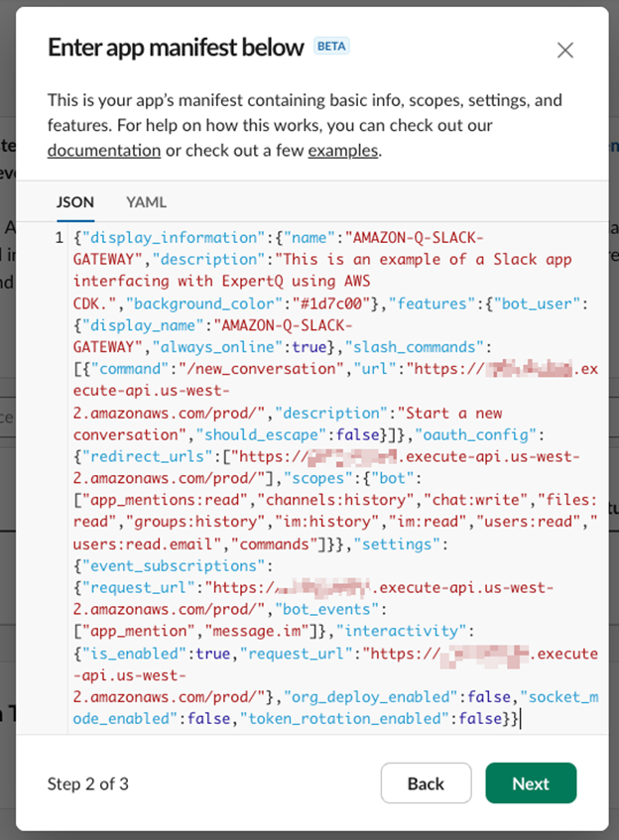Click the "oauth_config" key

click(476, 434)
